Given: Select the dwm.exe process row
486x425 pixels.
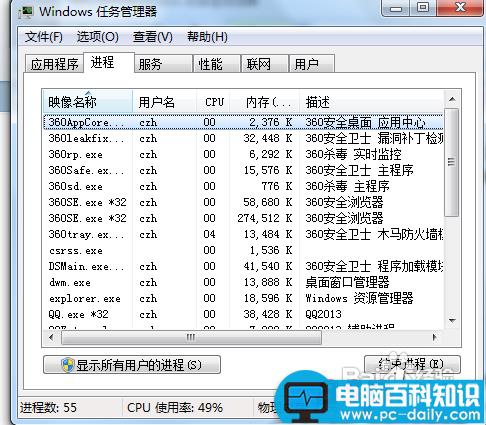Looking at the screenshot, I should click(243, 282).
